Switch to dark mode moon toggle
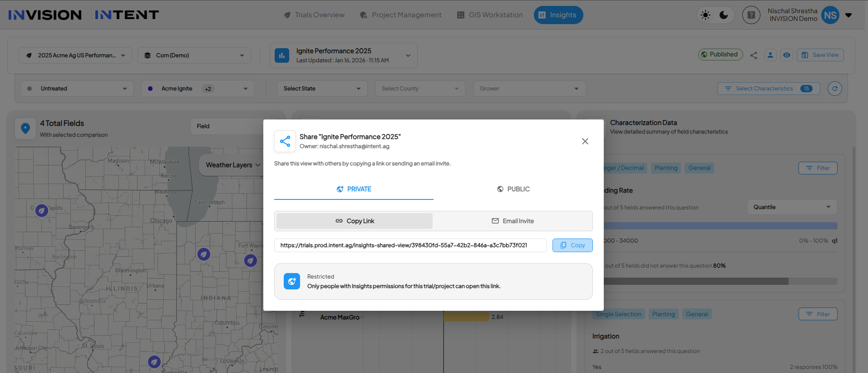Viewport: 868px width, 373px height. click(724, 15)
